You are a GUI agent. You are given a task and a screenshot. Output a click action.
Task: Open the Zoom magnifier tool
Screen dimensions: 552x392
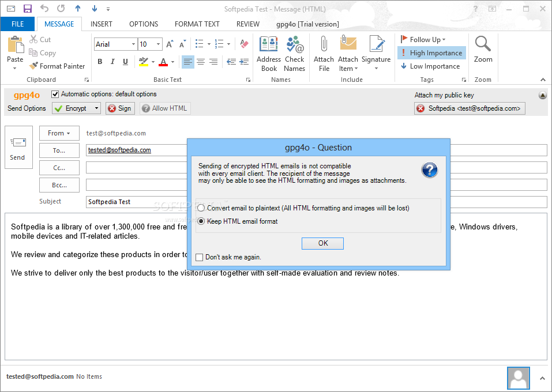(483, 49)
